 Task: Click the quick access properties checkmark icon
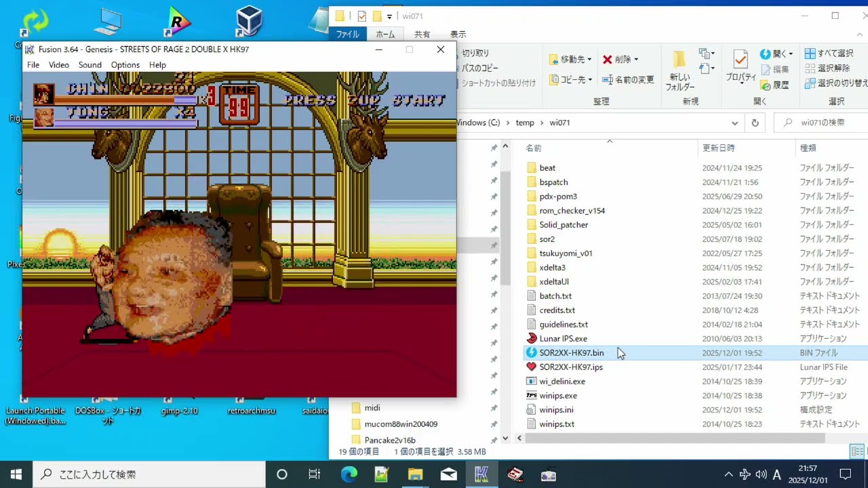361,16
